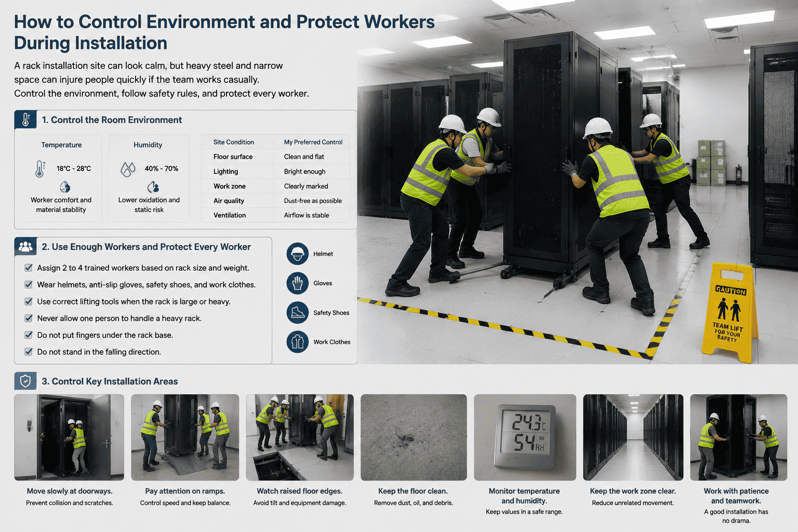
Task: Click the Pay attention on ramps caption
Action: pos(185,491)
